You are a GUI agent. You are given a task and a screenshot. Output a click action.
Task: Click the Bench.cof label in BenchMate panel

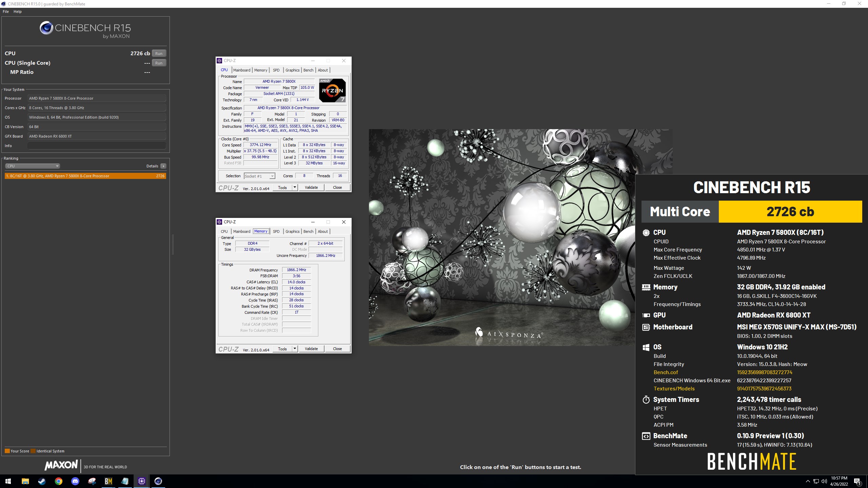(666, 372)
